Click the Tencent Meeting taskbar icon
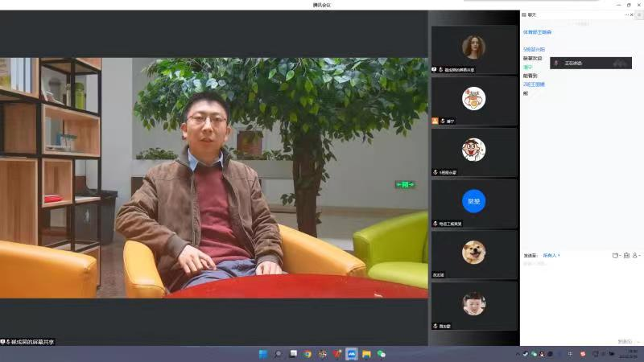This screenshot has width=644, height=362. coord(352,354)
